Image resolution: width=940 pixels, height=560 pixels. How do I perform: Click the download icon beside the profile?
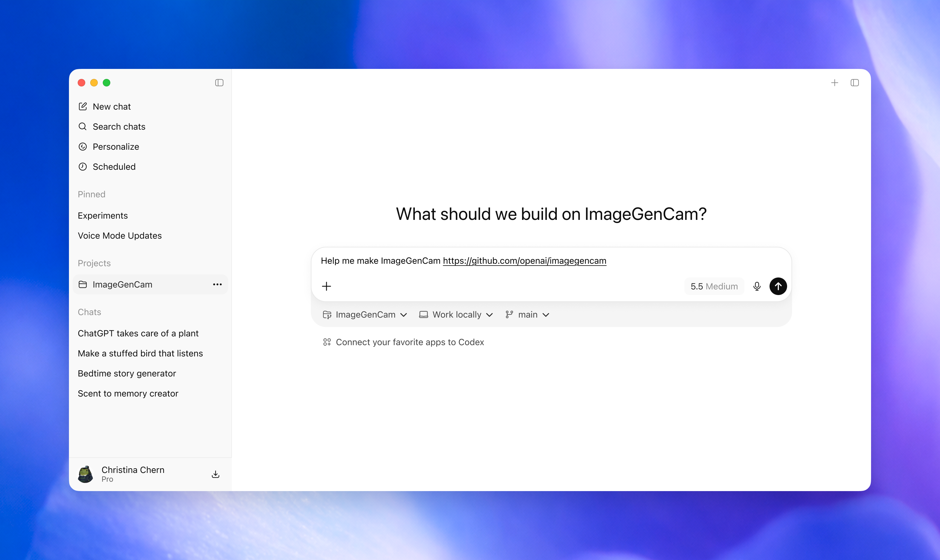pos(216,474)
